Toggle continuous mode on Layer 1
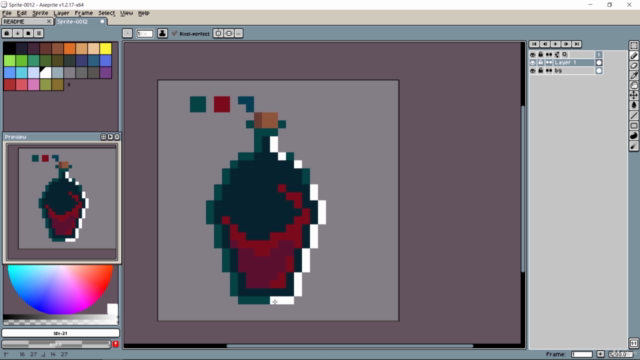This screenshot has width=640, height=360. tap(549, 62)
